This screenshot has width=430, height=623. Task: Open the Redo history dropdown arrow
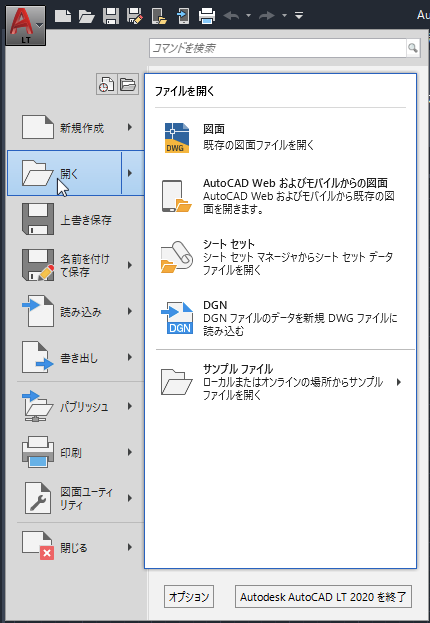[x=284, y=16]
